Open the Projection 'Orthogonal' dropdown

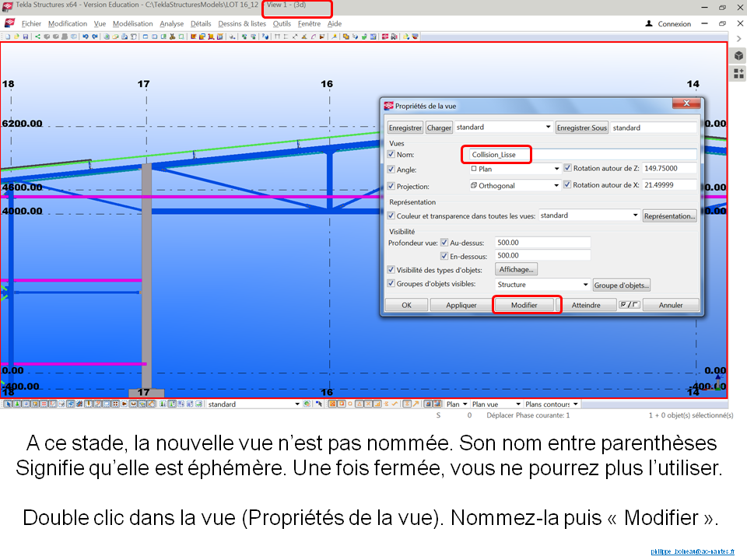click(556, 185)
